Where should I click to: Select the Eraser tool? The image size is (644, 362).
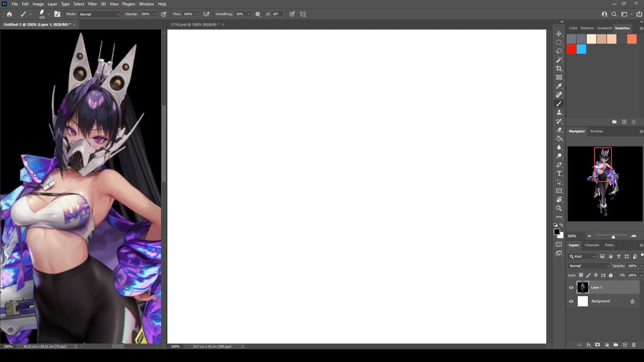(x=559, y=130)
